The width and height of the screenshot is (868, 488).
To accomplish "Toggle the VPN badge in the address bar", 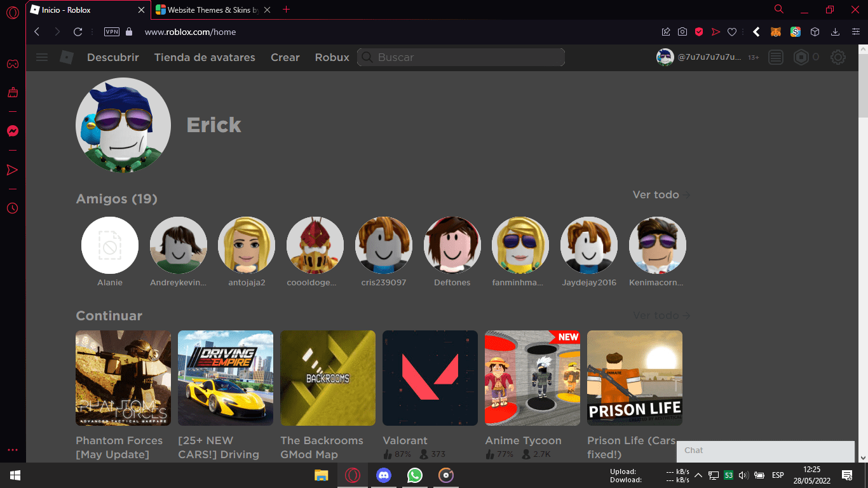I will pyautogui.click(x=112, y=31).
